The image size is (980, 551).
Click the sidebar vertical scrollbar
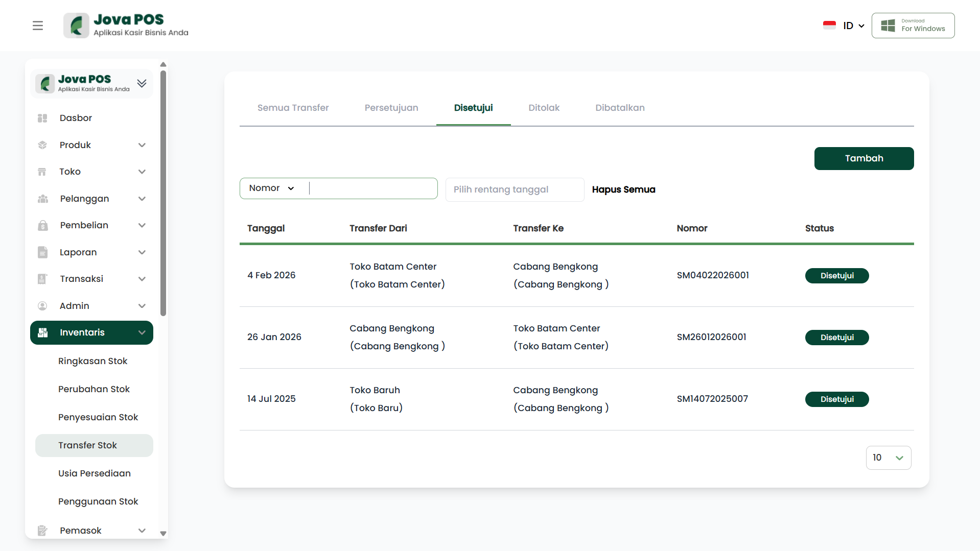pos(163,194)
